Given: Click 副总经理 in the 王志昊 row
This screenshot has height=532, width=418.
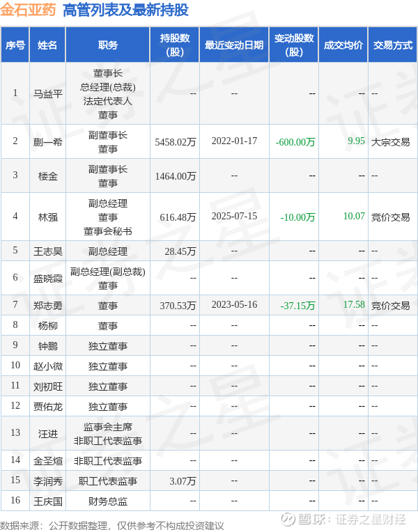Looking at the screenshot, I should 108,251.
